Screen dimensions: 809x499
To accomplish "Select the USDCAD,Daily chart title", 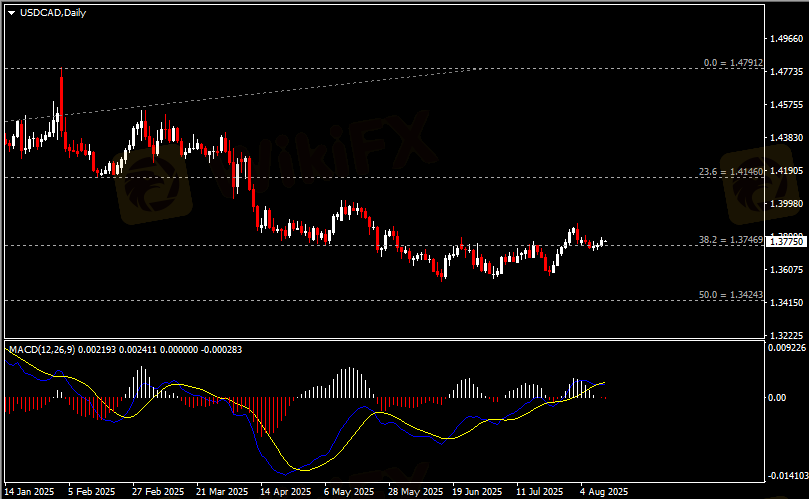I will 53,12.
